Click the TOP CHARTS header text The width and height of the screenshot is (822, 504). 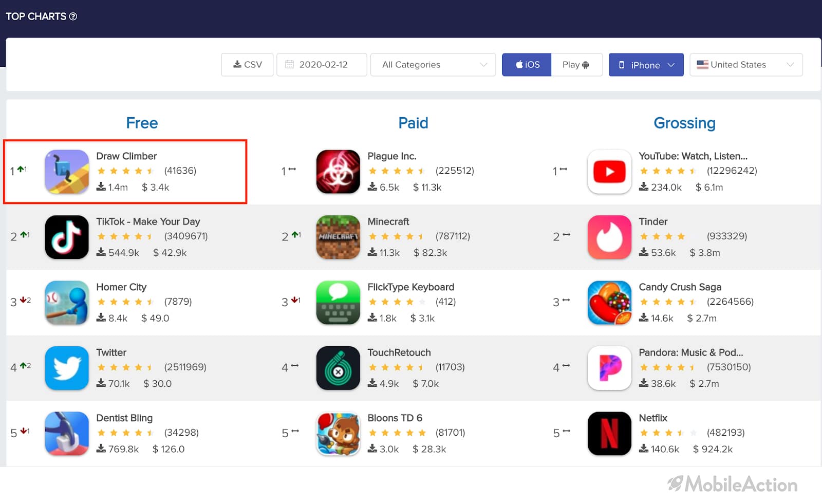point(36,16)
